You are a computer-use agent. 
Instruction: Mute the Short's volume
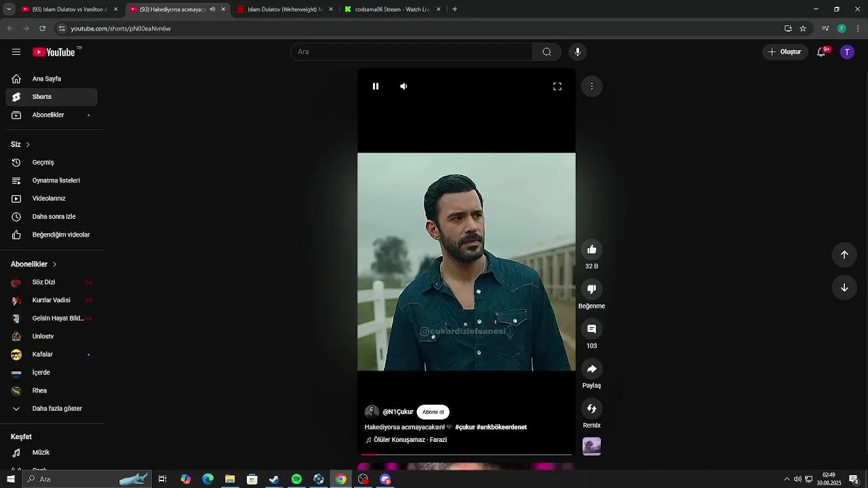pyautogui.click(x=404, y=86)
